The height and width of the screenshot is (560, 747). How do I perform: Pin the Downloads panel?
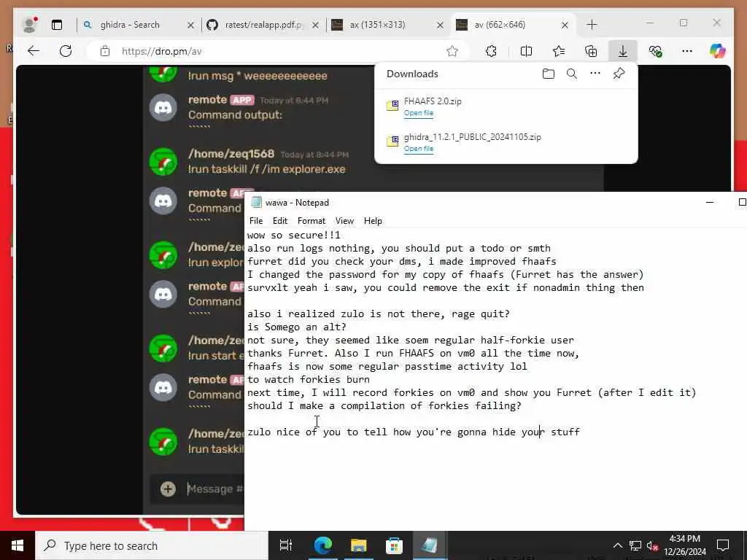pyautogui.click(x=619, y=74)
